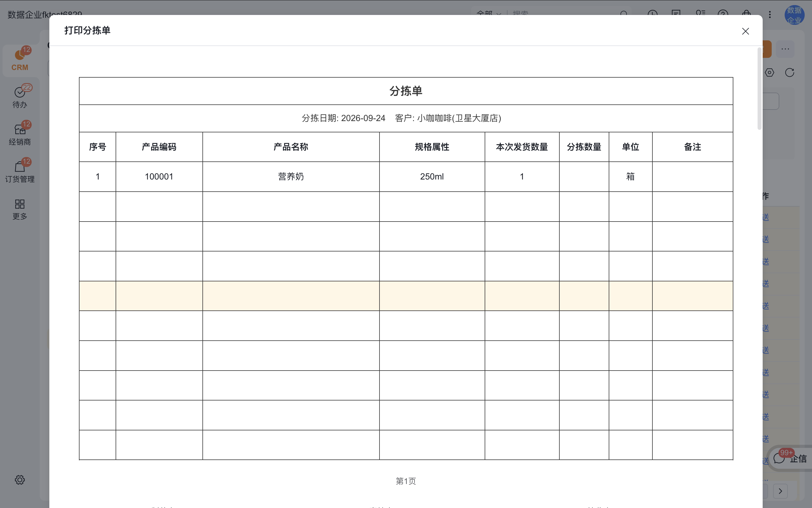Click the 第1页 page label

coord(406,481)
